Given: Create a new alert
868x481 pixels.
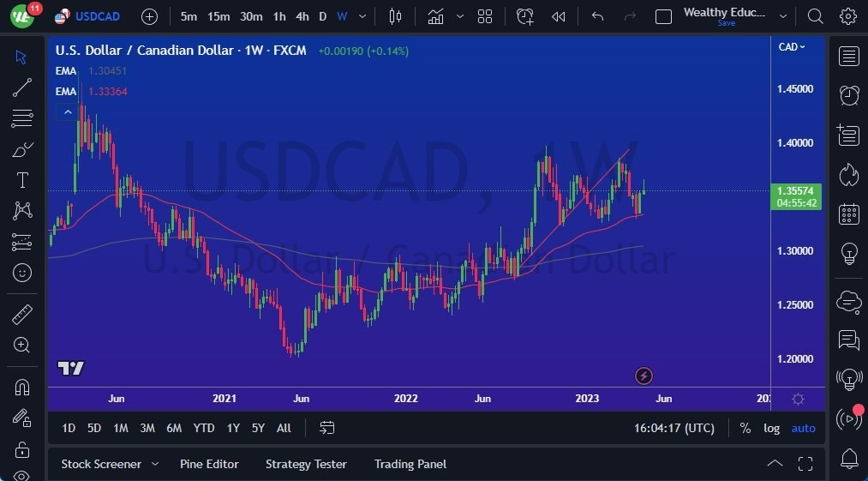Looking at the screenshot, I should click(x=524, y=16).
